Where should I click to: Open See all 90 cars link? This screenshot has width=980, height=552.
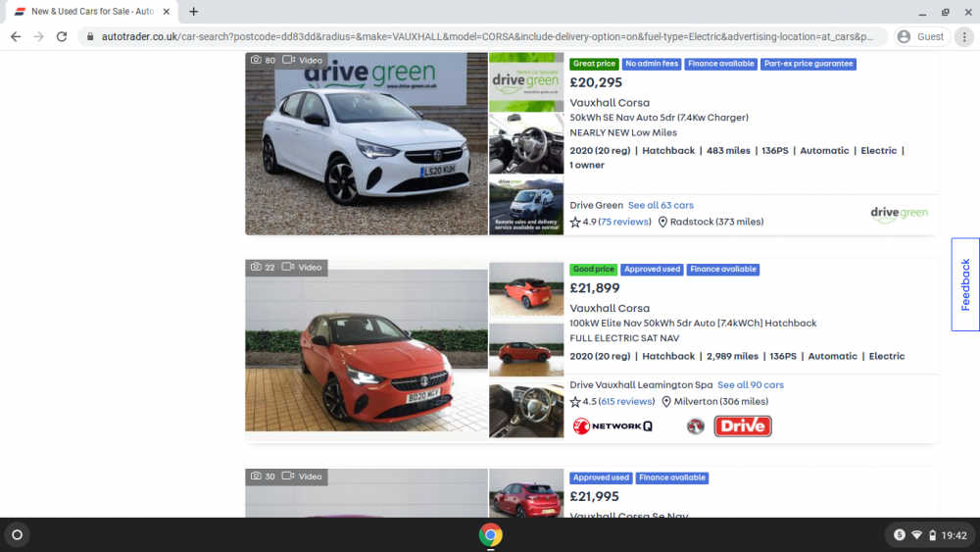(x=750, y=385)
